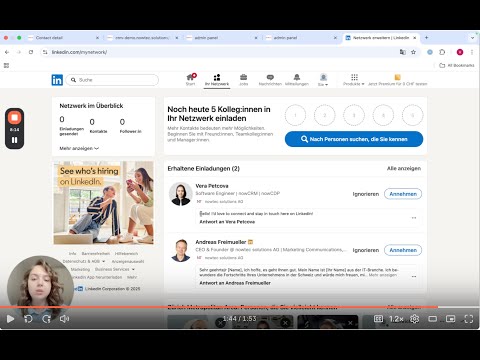This screenshot has width=480, height=360.
Task: Go back in browser history
Action: [7, 52]
